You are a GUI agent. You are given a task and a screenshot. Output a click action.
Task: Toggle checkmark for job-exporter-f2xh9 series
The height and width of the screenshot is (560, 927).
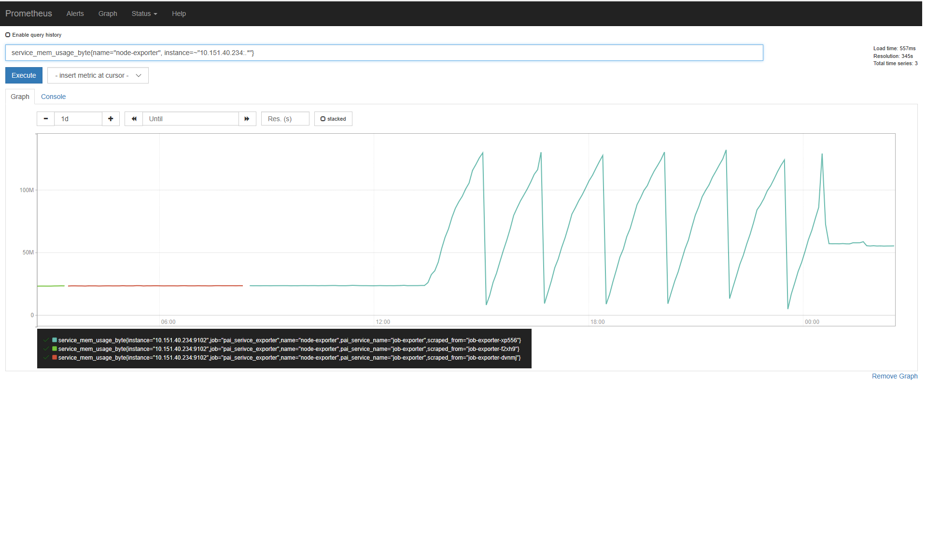point(46,349)
